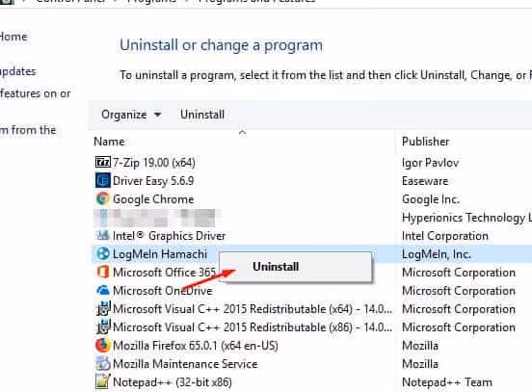Click Visual C++ 2015 x64 installer icon
532x392 pixels.
tap(102, 308)
